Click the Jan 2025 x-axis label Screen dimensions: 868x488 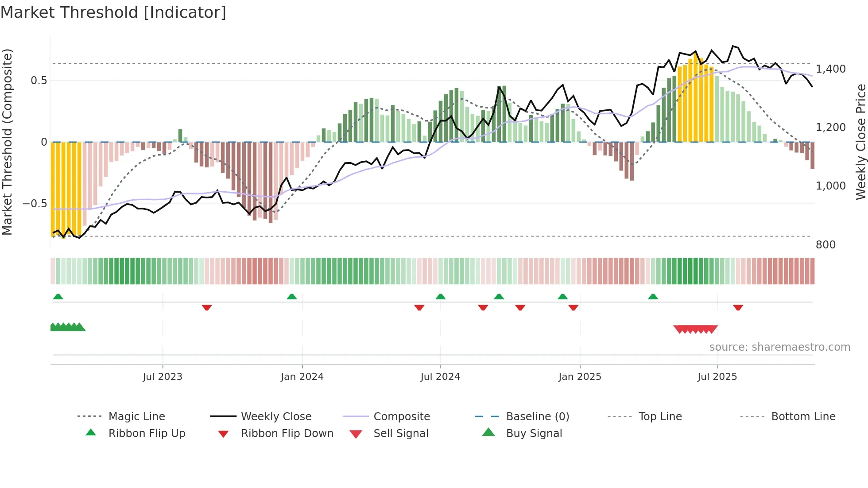(580, 377)
